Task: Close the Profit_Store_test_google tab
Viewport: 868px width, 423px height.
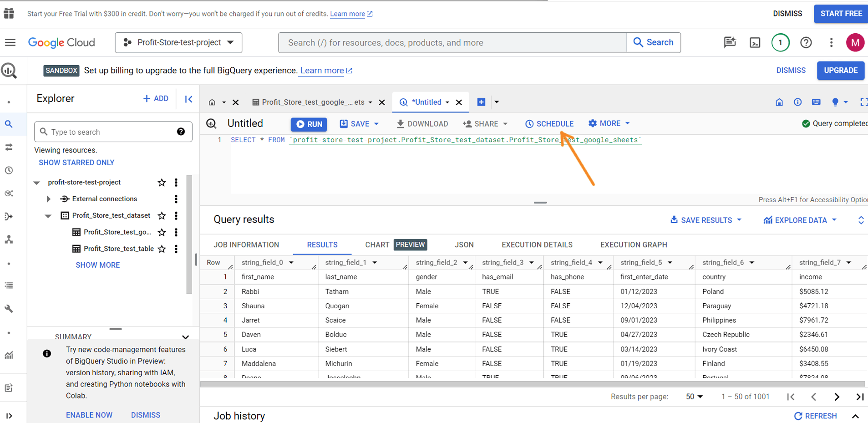Action: click(382, 102)
